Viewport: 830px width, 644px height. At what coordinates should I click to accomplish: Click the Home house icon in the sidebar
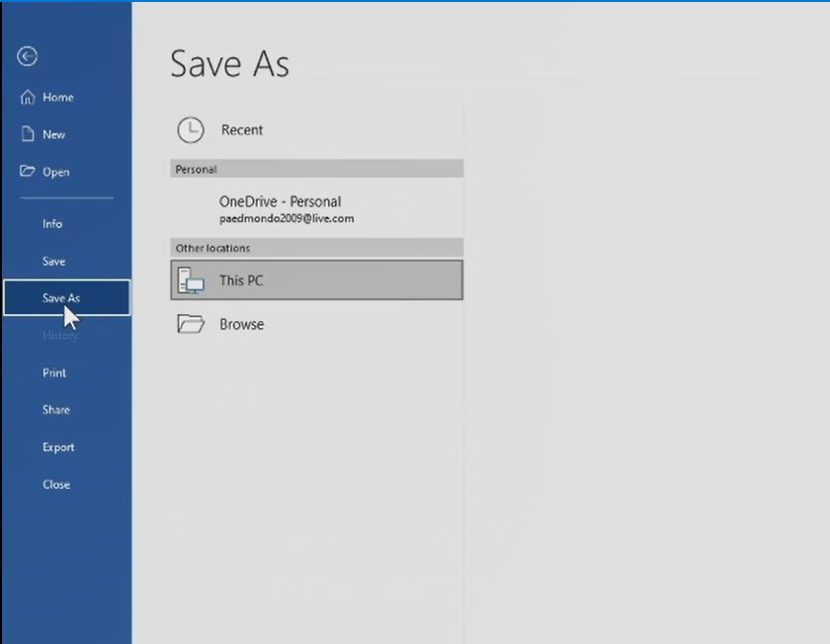click(x=28, y=97)
